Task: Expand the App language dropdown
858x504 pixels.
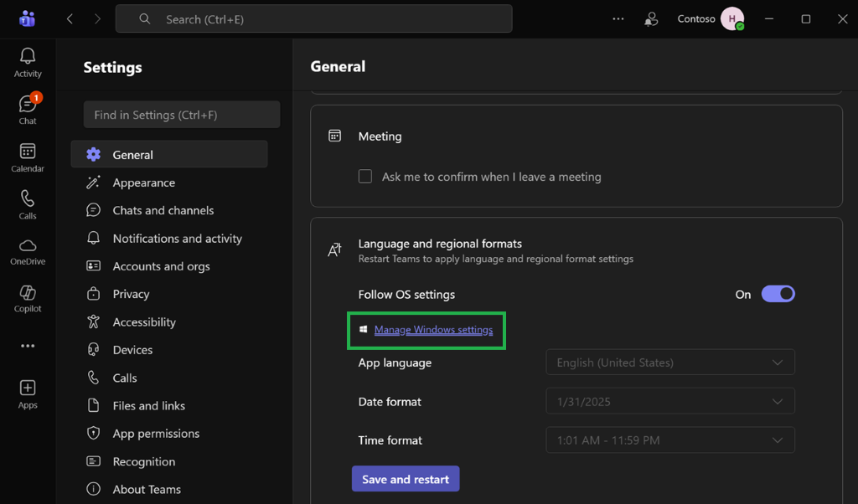Action: coord(670,363)
